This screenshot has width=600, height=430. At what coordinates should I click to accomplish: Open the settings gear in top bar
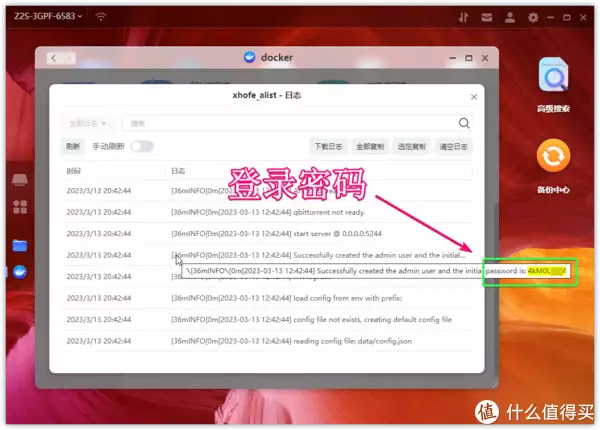pyautogui.click(x=533, y=17)
